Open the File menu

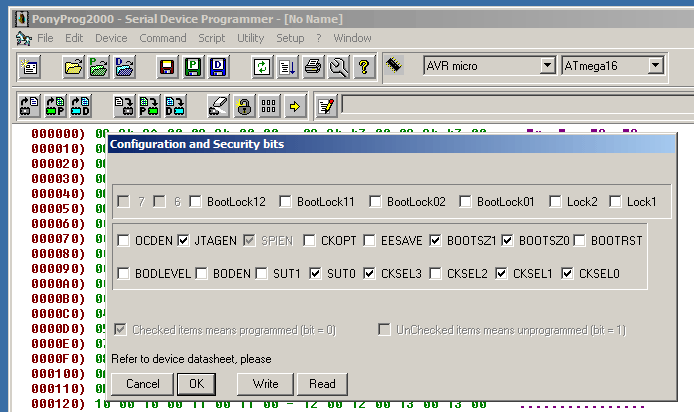[x=45, y=39]
